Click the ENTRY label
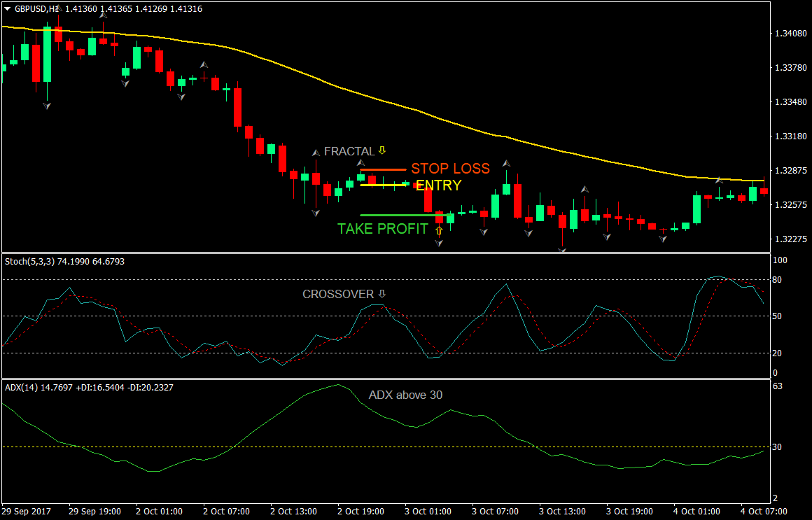The image size is (812, 520). (x=437, y=185)
